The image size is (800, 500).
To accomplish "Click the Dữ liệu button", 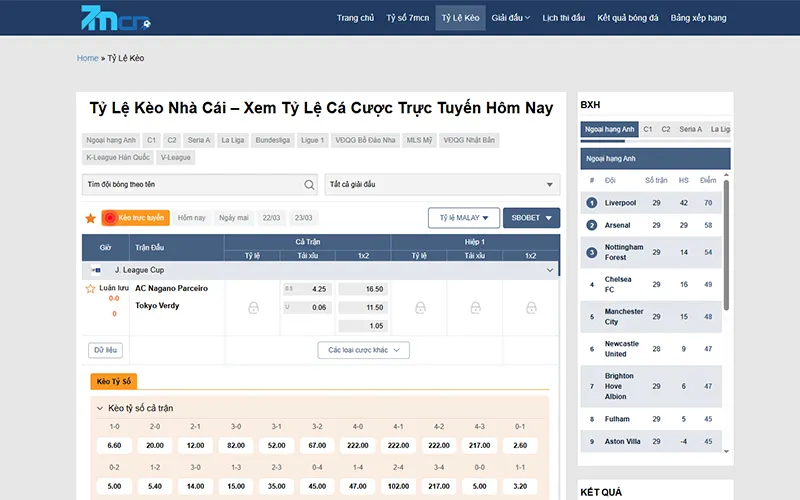I will (x=105, y=350).
